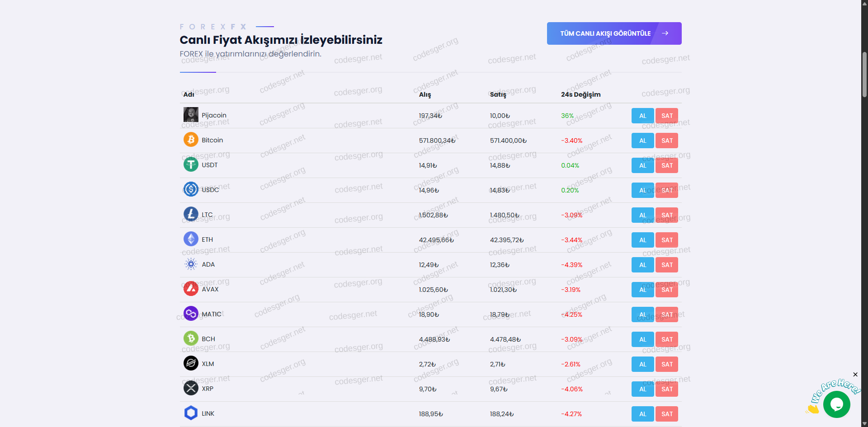Screen dimensions: 868x427
Task: Click the Pijacoin avatar thumbnail
Action: click(191, 115)
